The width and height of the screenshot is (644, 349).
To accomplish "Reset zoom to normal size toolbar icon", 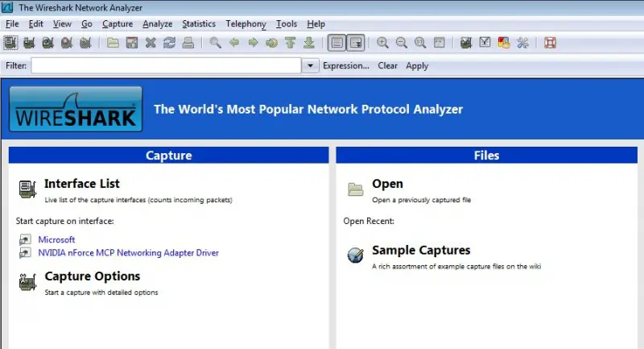I will 420,43.
